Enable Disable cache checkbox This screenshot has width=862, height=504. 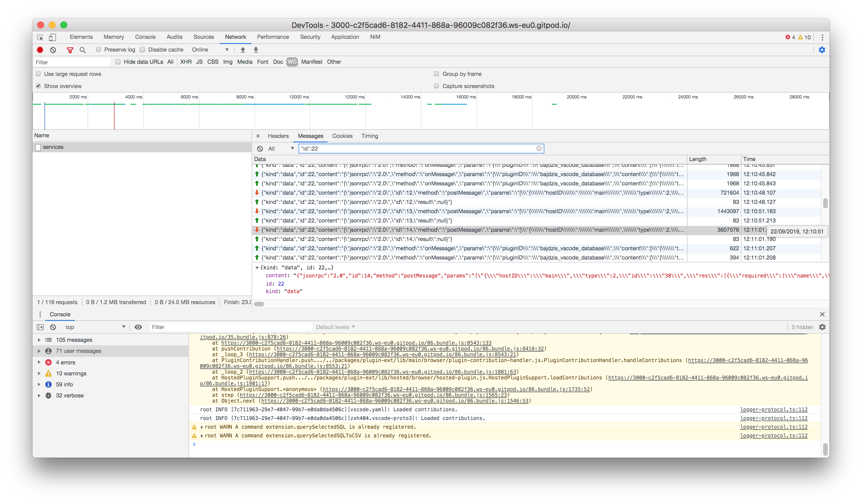[143, 49]
